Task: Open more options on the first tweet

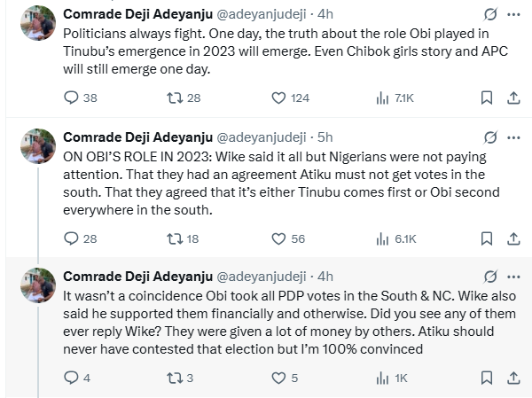Action: coord(513,15)
